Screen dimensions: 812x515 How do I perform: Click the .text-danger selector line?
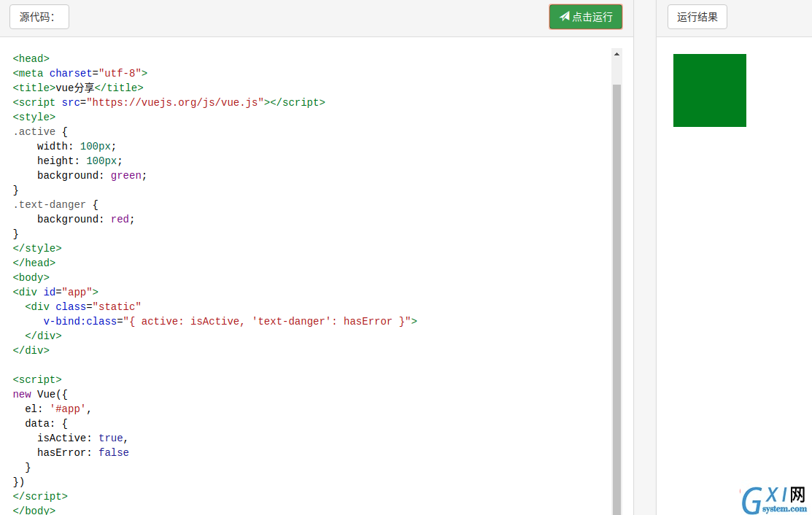click(55, 204)
